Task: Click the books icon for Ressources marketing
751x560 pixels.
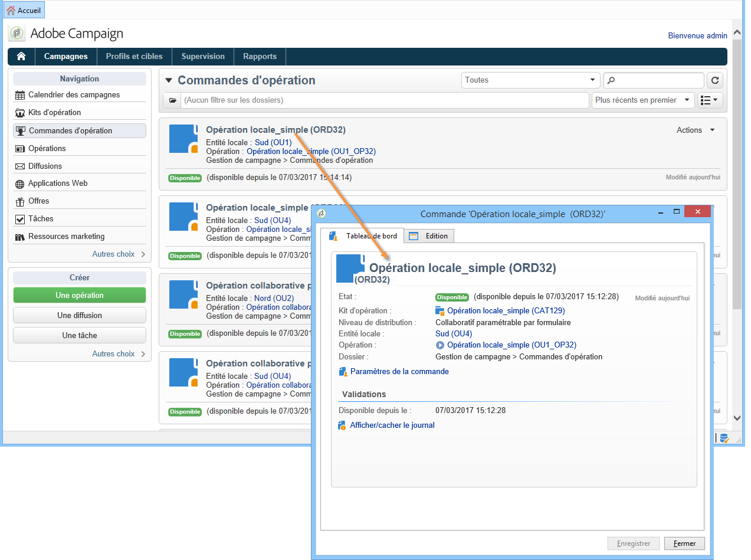Action: coord(20,237)
